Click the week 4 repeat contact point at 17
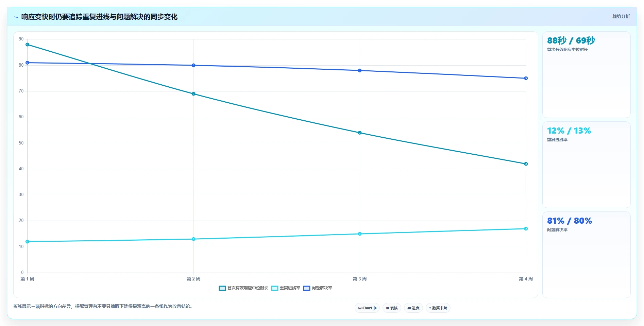Screen dimensions: 644x326 click(x=526, y=229)
